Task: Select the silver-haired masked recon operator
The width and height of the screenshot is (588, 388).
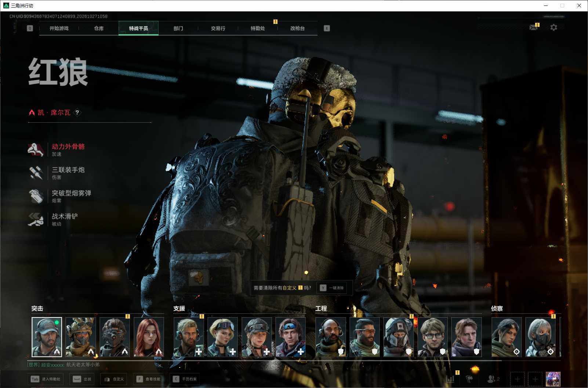Action: [x=540, y=337]
